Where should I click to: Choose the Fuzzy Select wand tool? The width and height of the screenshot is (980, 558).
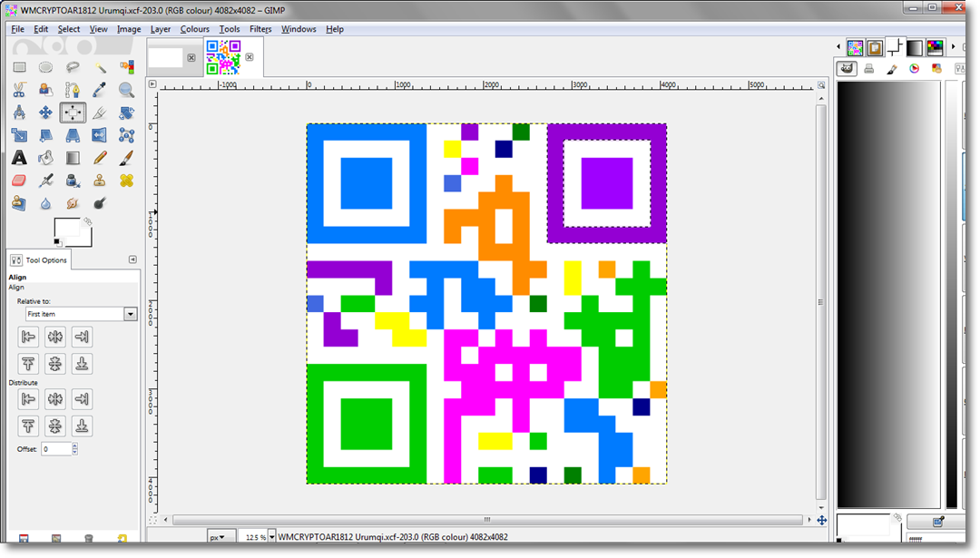(100, 67)
